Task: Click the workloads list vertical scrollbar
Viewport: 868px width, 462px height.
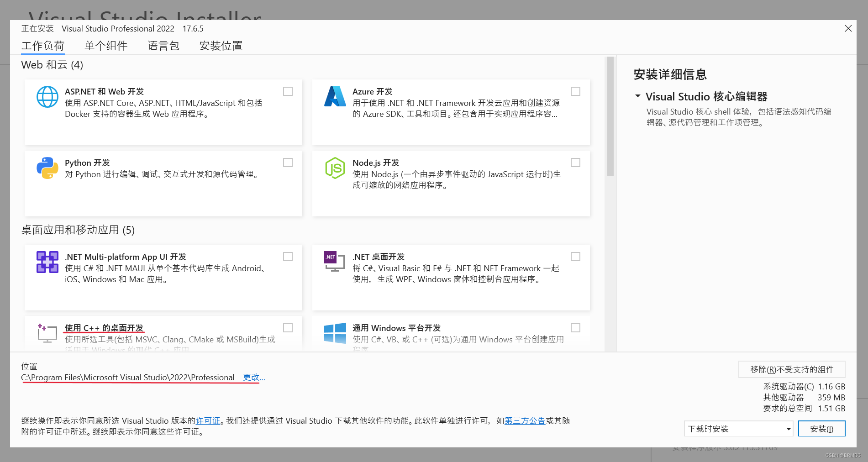Action: point(610,116)
